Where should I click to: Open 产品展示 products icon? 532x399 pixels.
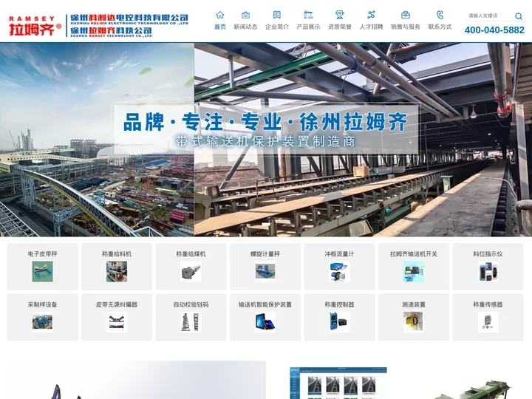[x=308, y=15]
